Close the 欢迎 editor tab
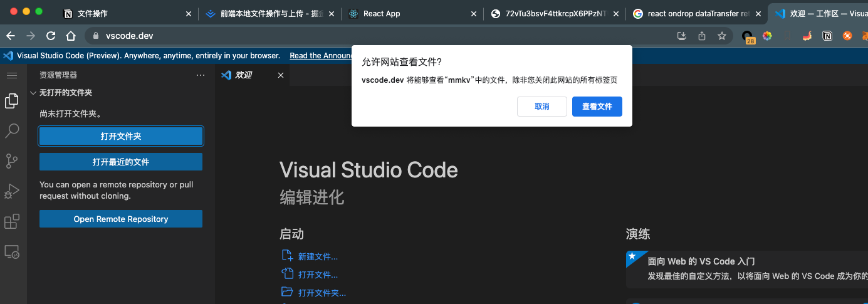Screen dimensions: 868x304 point(281,75)
